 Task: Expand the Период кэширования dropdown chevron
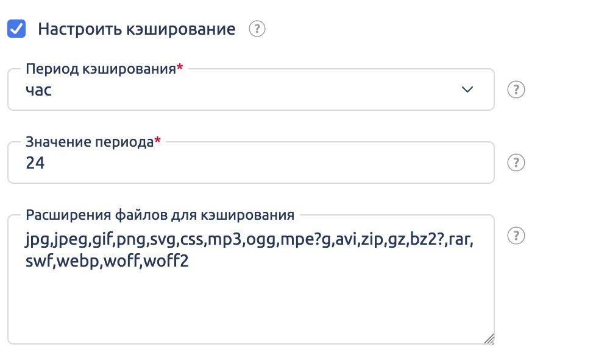pos(467,89)
